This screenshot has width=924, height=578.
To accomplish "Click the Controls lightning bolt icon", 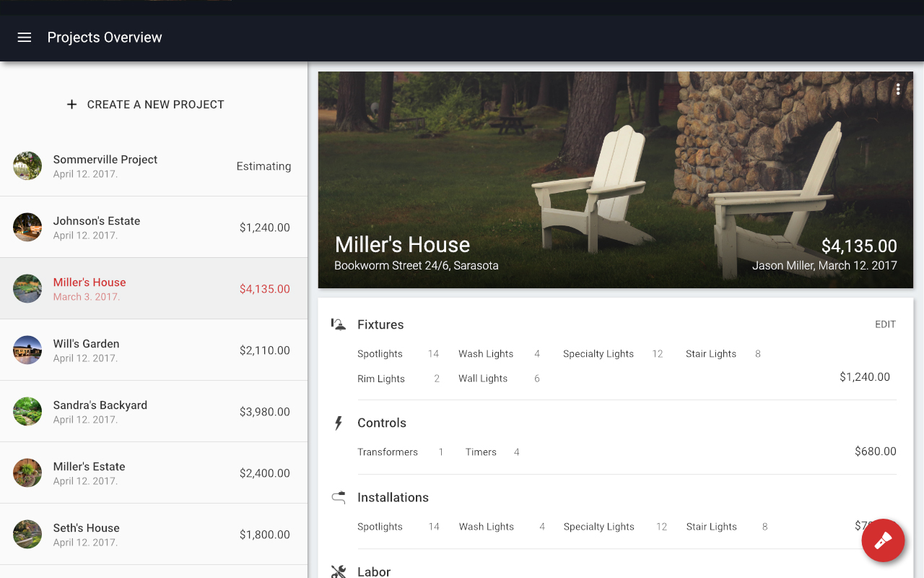I will pos(338,423).
